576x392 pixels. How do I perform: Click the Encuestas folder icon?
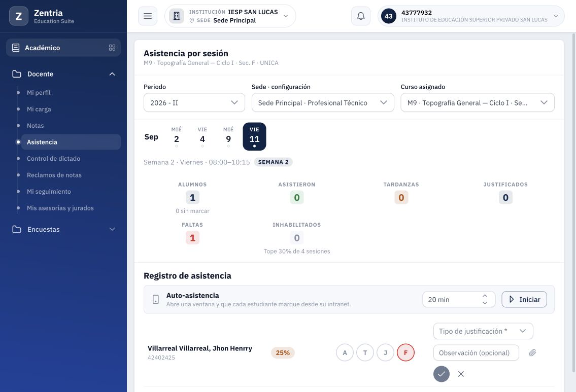17,229
